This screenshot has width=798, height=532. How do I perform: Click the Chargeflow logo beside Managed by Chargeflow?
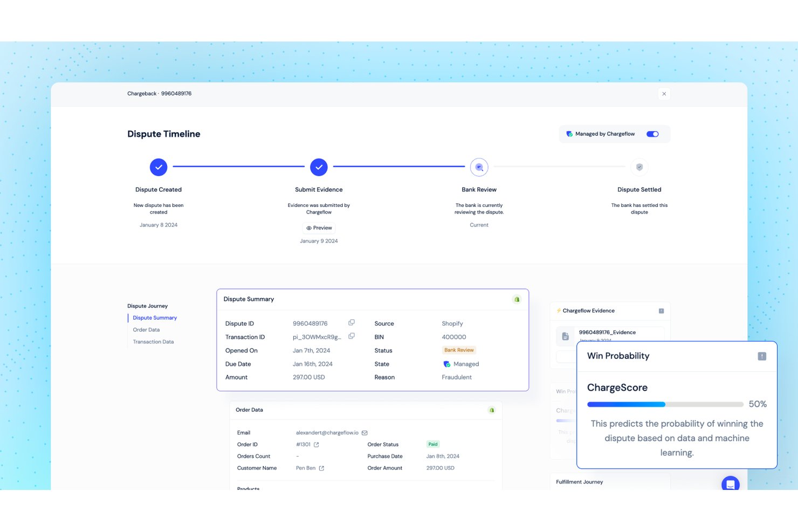coord(569,134)
